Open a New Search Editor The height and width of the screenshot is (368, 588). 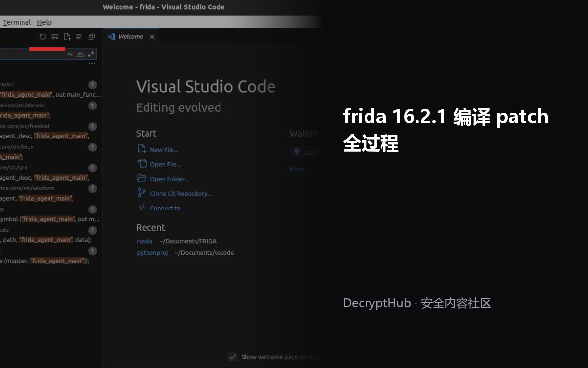pyautogui.click(x=67, y=37)
